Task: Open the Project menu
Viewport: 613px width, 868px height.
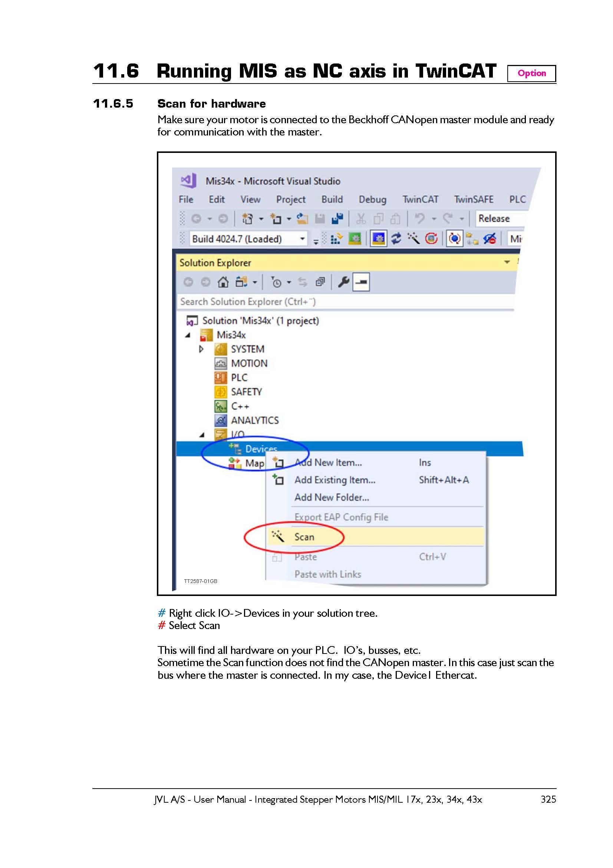Action: (x=291, y=199)
